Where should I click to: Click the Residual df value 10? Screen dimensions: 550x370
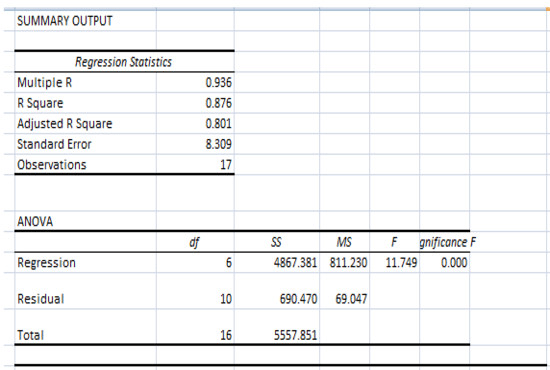point(226,299)
